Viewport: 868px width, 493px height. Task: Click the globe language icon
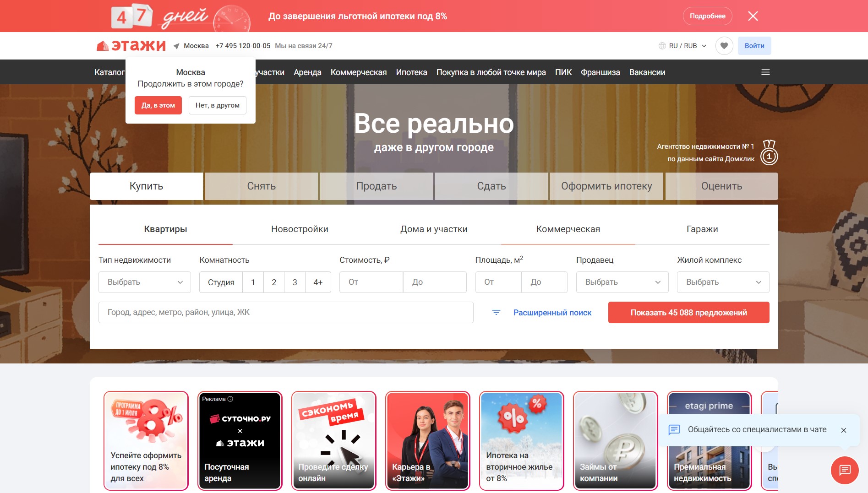coord(662,46)
